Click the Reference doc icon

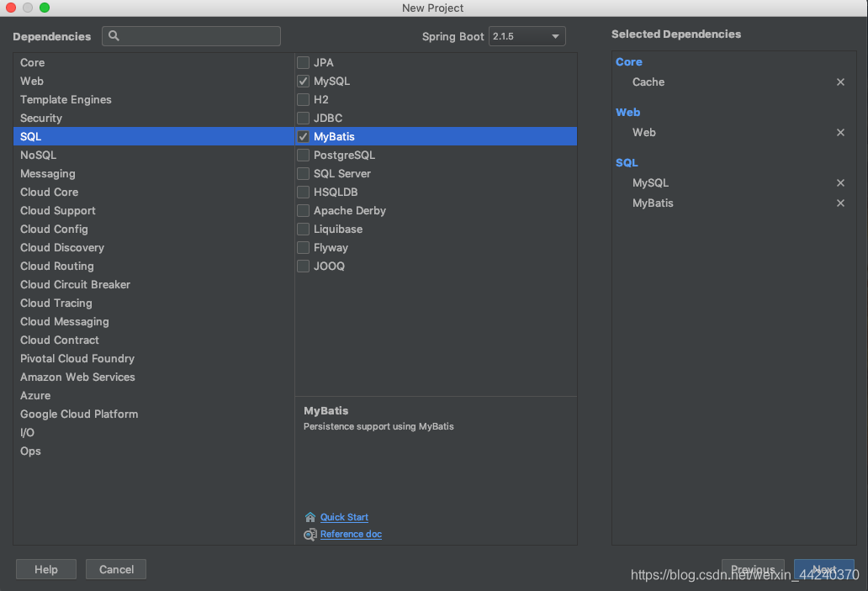coord(310,534)
